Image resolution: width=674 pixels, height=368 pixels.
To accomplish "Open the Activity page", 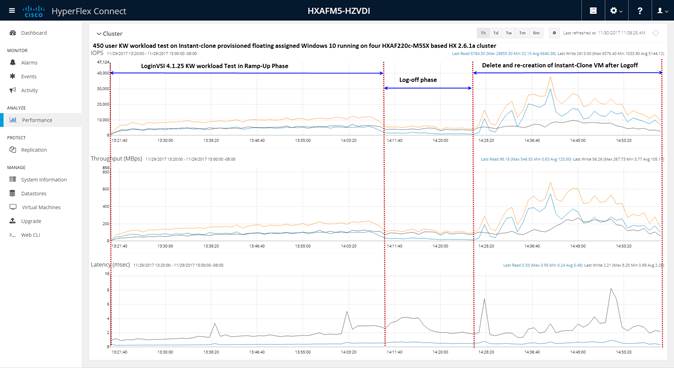I will point(30,90).
